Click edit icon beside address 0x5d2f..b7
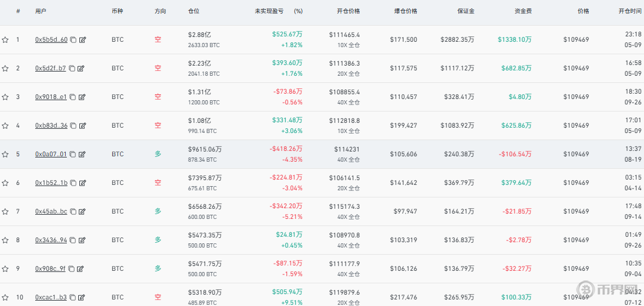Viewport: 644px width, 306px height. click(81, 69)
